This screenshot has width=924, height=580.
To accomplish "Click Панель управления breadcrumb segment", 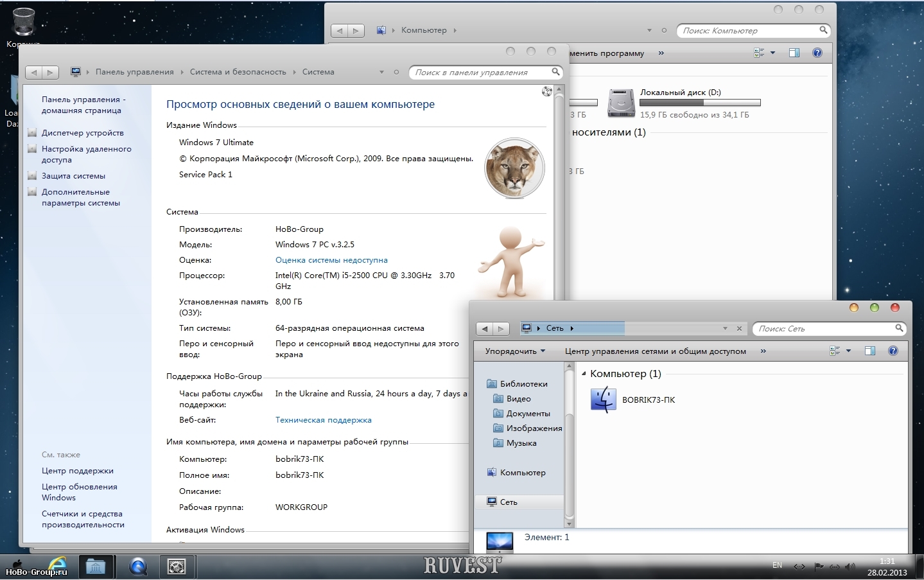I will 135,72.
